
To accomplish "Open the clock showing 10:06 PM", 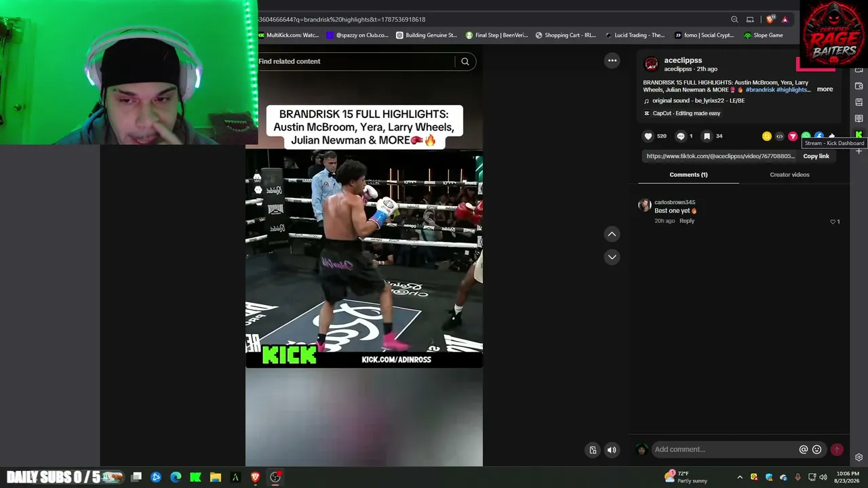I will (848, 477).
